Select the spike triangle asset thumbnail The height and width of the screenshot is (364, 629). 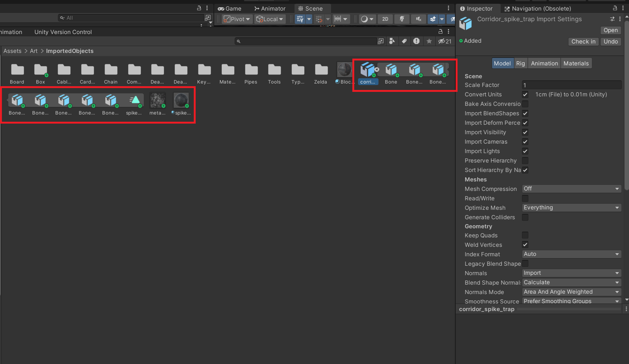click(x=134, y=100)
